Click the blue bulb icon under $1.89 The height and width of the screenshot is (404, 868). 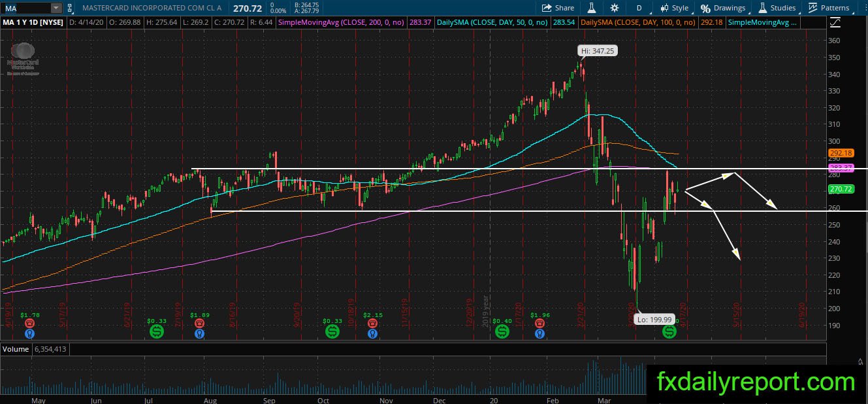tap(200, 333)
